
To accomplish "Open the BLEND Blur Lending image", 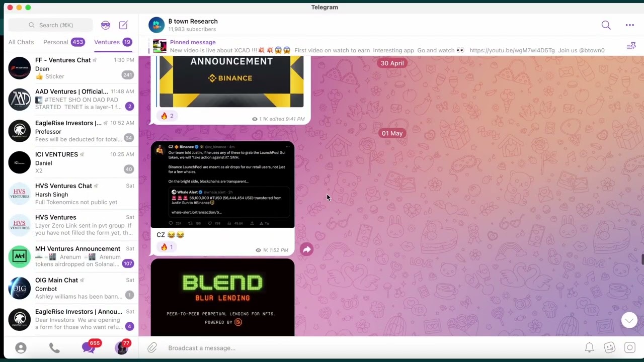I will tap(222, 298).
